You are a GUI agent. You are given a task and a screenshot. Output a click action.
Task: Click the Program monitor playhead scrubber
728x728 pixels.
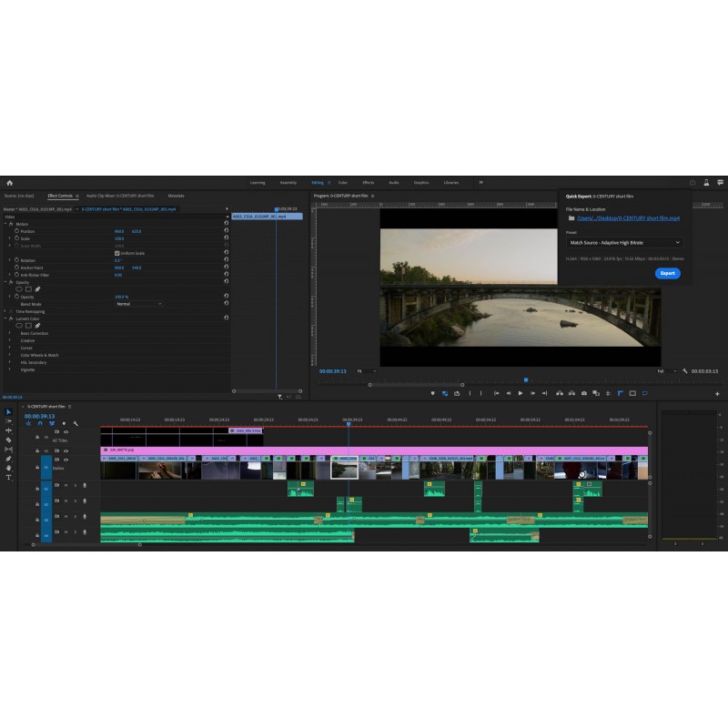click(525, 379)
